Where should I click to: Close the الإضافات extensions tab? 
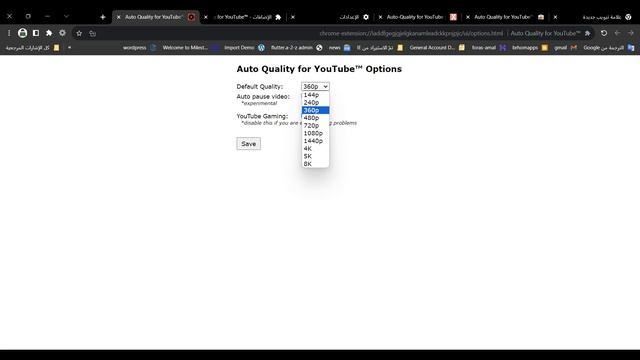tap(206, 17)
